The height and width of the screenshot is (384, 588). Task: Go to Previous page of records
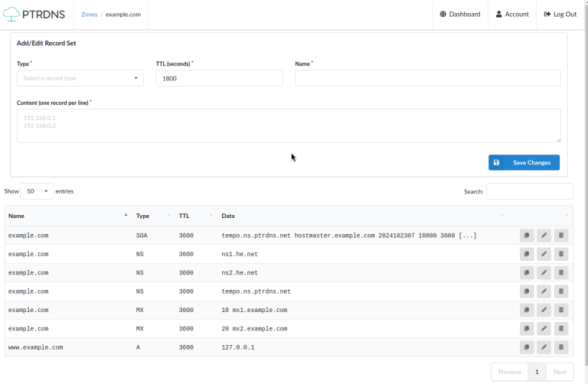click(x=510, y=372)
